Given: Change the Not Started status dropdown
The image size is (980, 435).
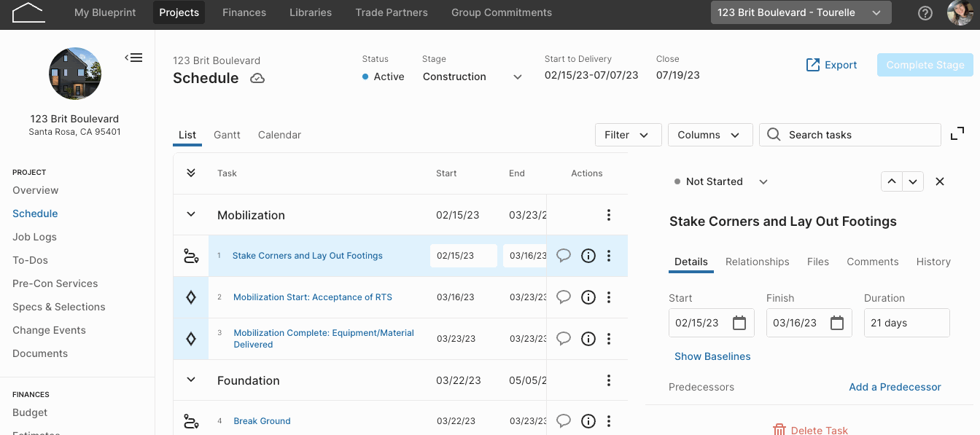Looking at the screenshot, I should coord(720,182).
